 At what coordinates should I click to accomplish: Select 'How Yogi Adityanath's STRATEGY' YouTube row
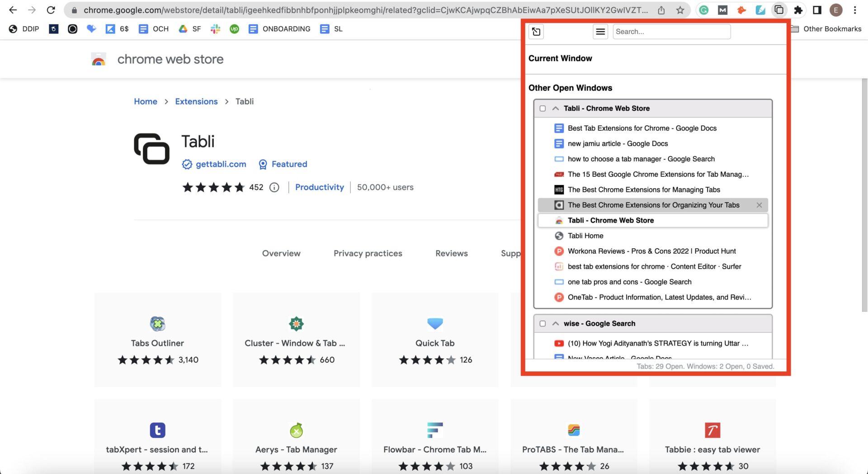pos(653,344)
